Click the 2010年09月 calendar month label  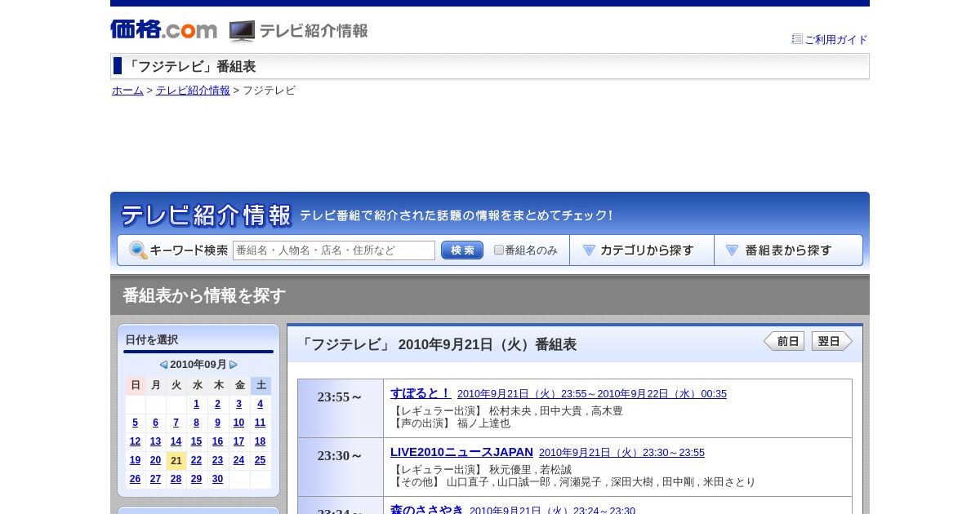[x=198, y=365]
